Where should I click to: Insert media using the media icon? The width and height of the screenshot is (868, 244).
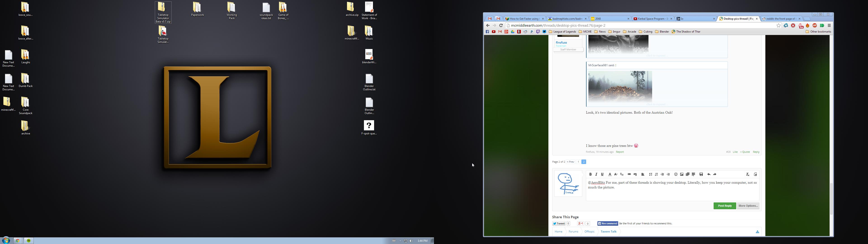687,174
